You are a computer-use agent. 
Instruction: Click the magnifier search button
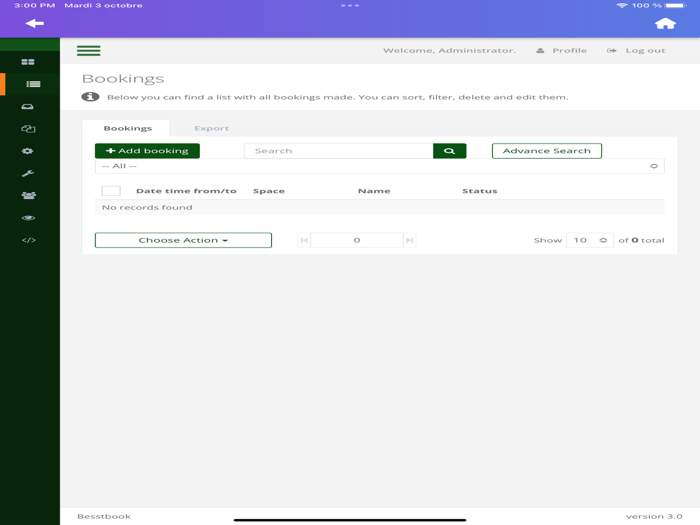click(x=450, y=151)
